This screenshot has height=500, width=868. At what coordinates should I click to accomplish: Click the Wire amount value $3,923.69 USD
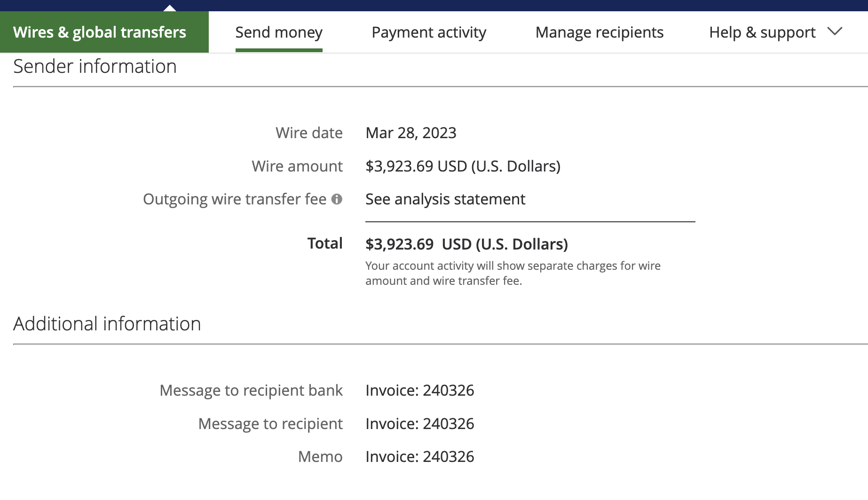click(x=463, y=166)
